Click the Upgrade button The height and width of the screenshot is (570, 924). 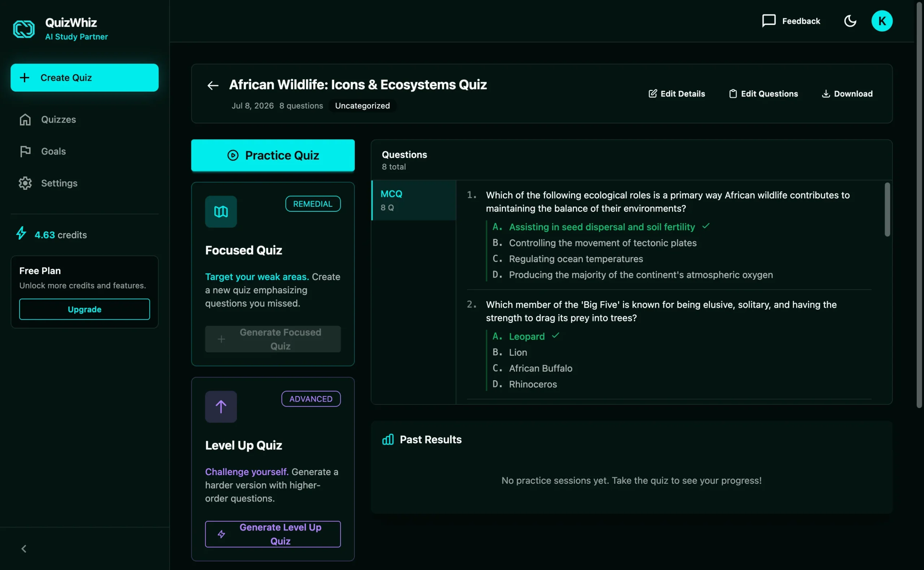click(84, 309)
